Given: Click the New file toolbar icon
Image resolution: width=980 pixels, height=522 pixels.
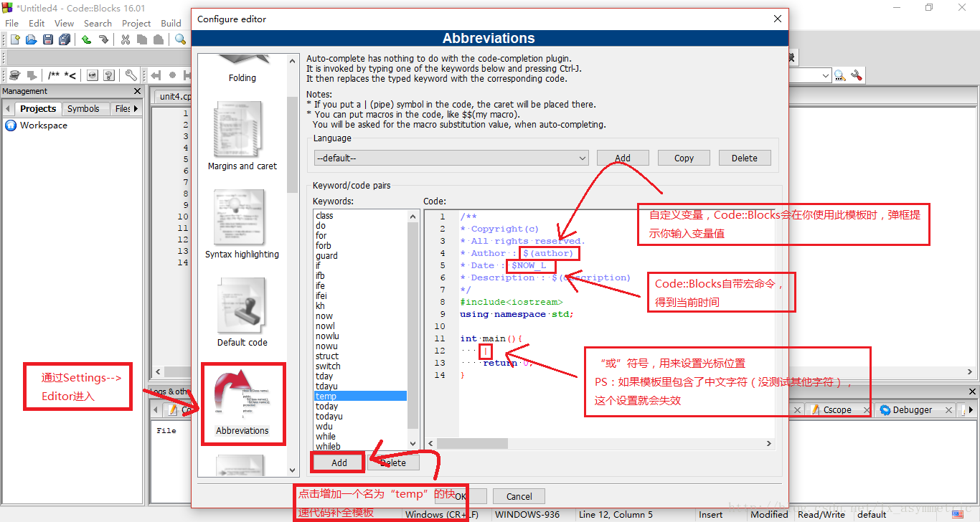Looking at the screenshot, I should coord(14,39).
